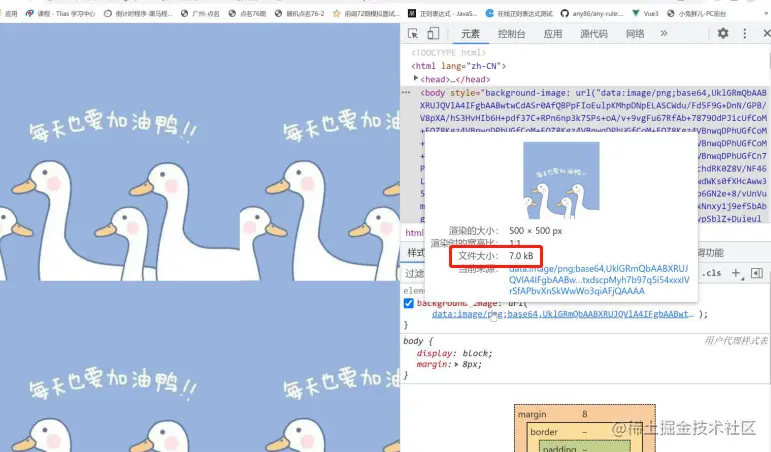Activate the inspect element picker icon
771x452 pixels.
(x=413, y=33)
